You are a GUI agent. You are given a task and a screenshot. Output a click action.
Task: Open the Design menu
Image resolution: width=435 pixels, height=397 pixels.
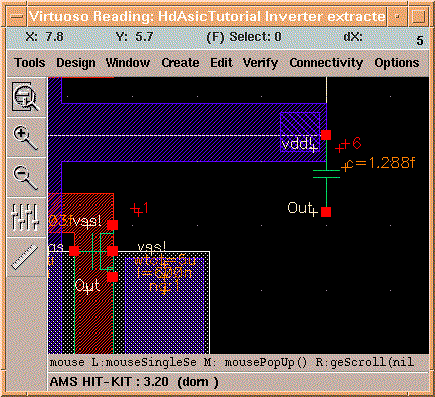tap(76, 63)
